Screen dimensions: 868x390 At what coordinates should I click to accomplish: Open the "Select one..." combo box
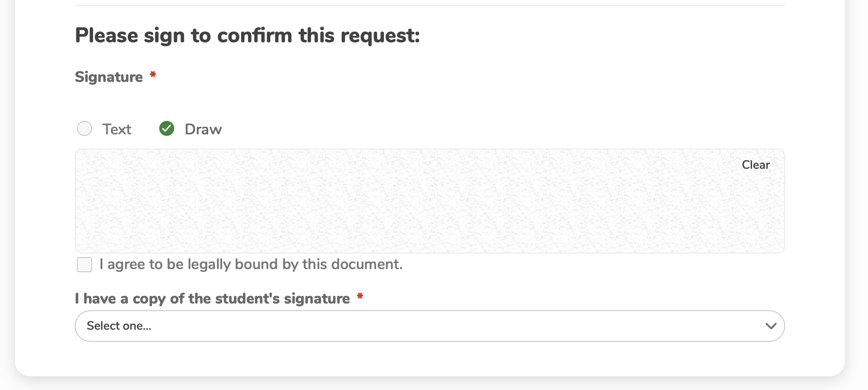pyautogui.click(x=429, y=326)
